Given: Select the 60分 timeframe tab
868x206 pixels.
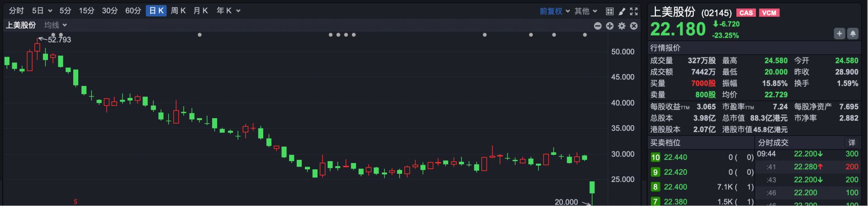Looking at the screenshot, I should point(133,11).
